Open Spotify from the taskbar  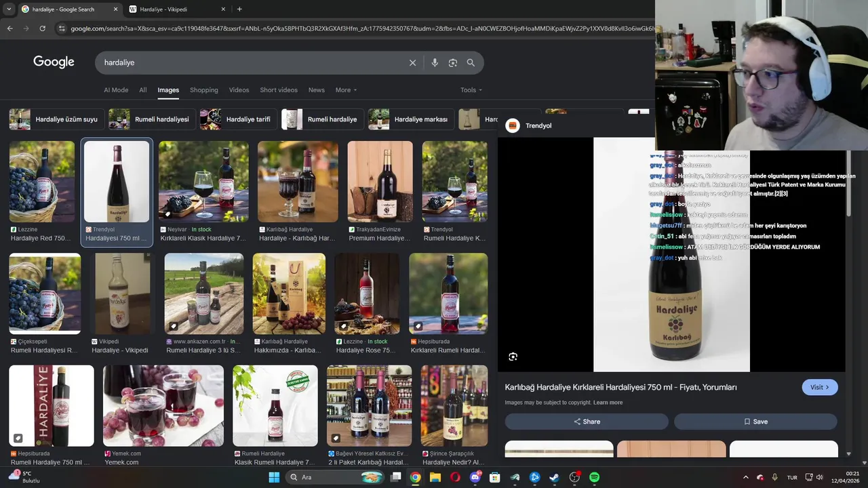point(594,477)
